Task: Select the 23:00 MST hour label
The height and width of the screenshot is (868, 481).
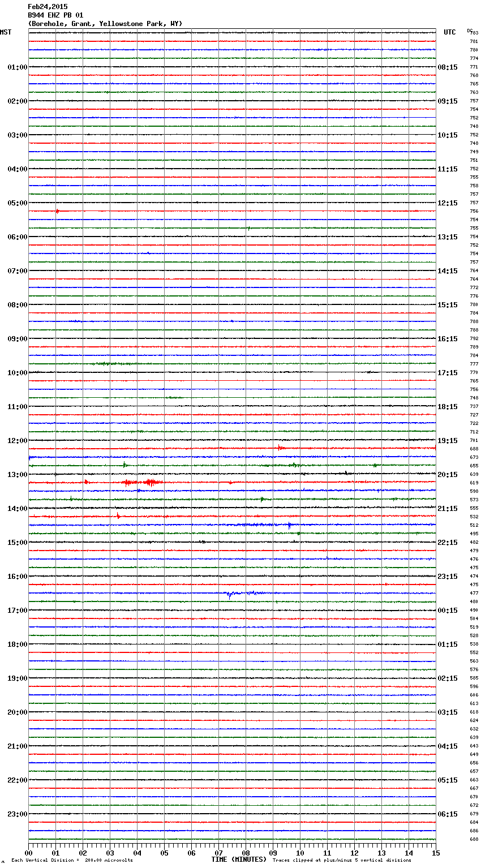Action: [x=18, y=814]
